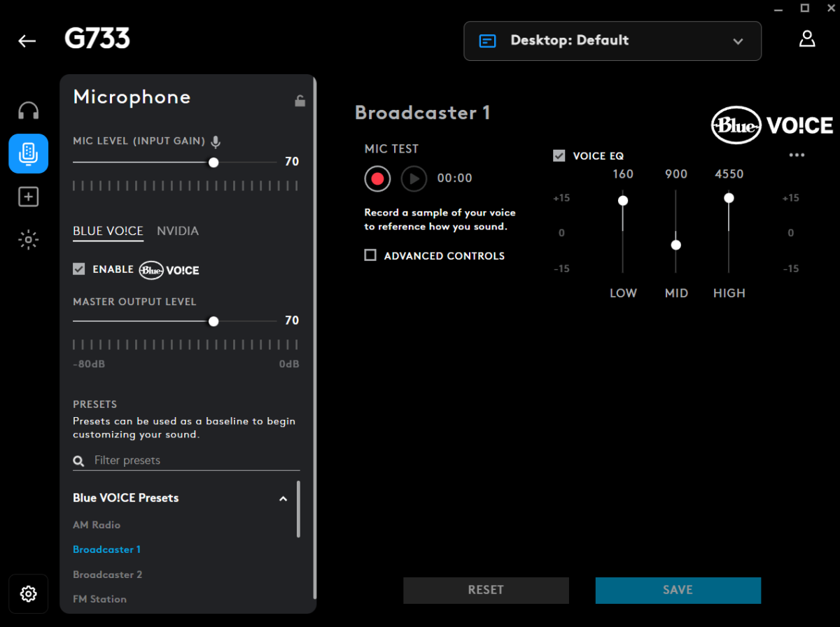Viewport: 840px width, 627px height.
Task: Go back using the left arrow
Action: point(27,41)
